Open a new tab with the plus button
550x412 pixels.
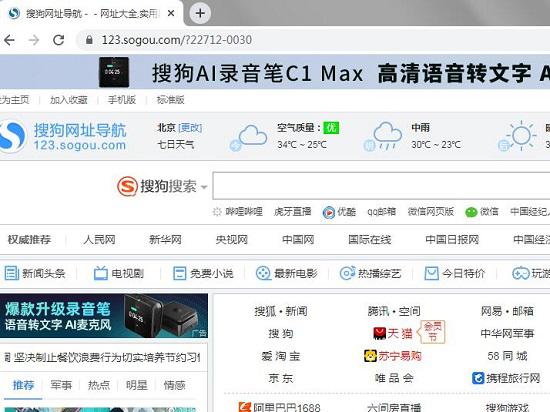tap(200, 13)
